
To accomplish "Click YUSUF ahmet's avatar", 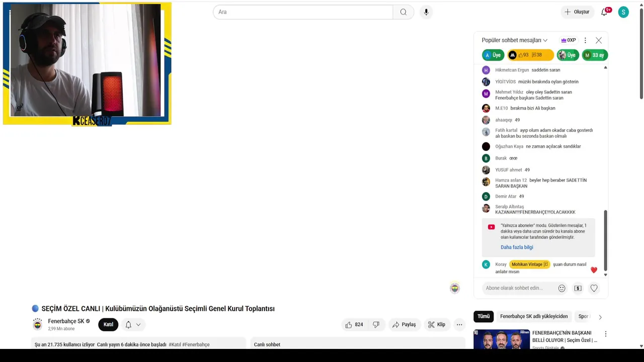I will (x=486, y=170).
